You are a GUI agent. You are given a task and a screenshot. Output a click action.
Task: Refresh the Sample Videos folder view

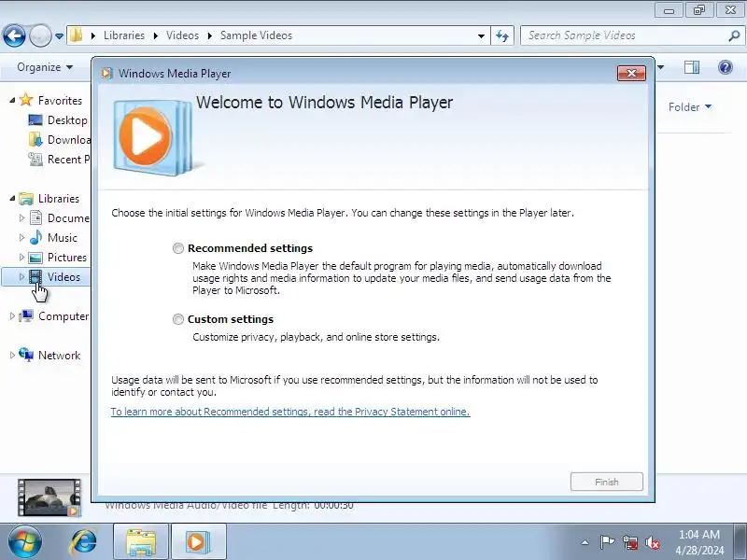[502, 35]
